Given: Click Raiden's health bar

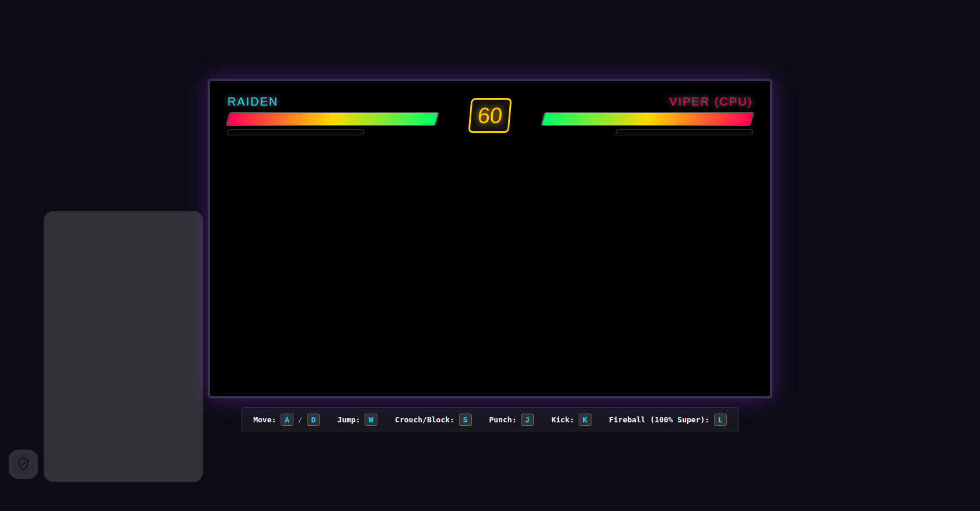Looking at the screenshot, I should [332, 119].
